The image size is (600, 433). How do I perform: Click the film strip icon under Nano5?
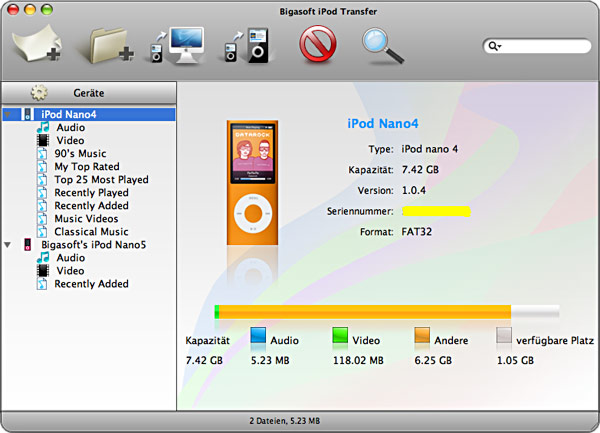click(x=43, y=270)
